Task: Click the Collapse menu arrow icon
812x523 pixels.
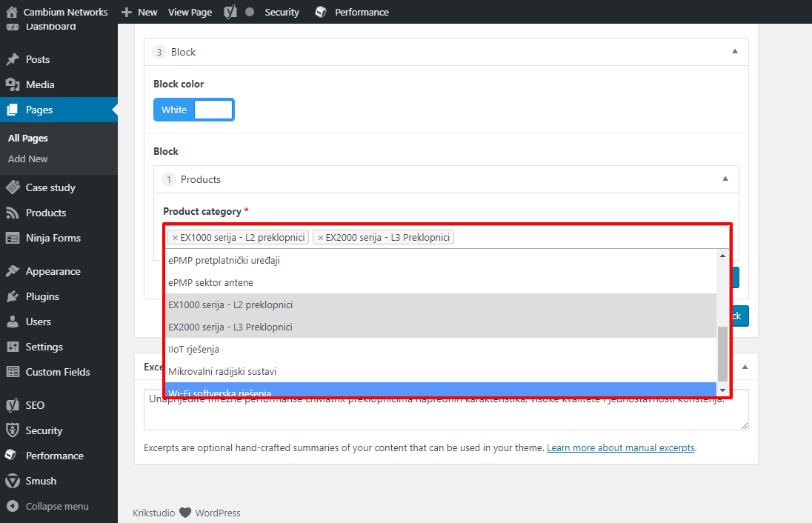Action: point(13,506)
